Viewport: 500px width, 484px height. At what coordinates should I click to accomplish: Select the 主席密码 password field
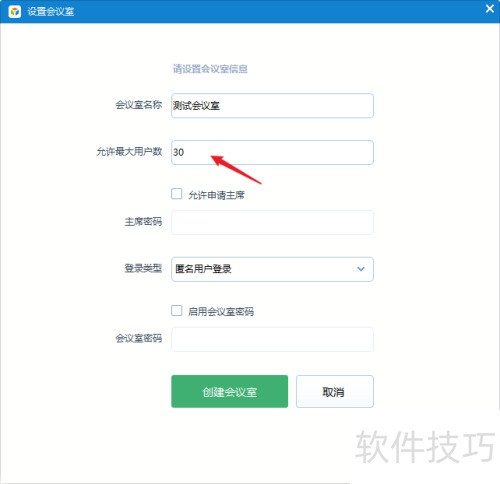point(272,222)
